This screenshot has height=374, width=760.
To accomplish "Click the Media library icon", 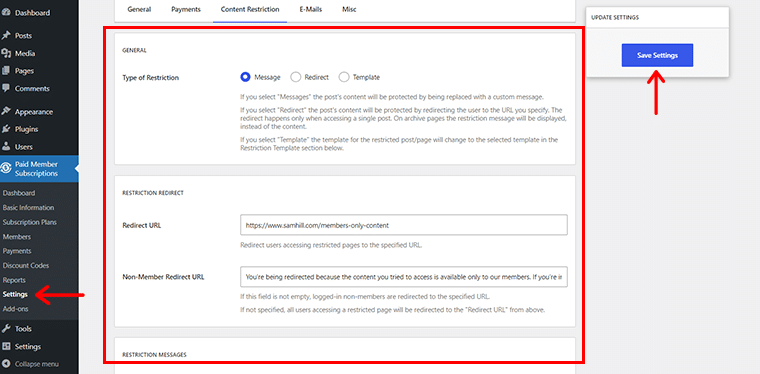I will [x=5, y=54].
